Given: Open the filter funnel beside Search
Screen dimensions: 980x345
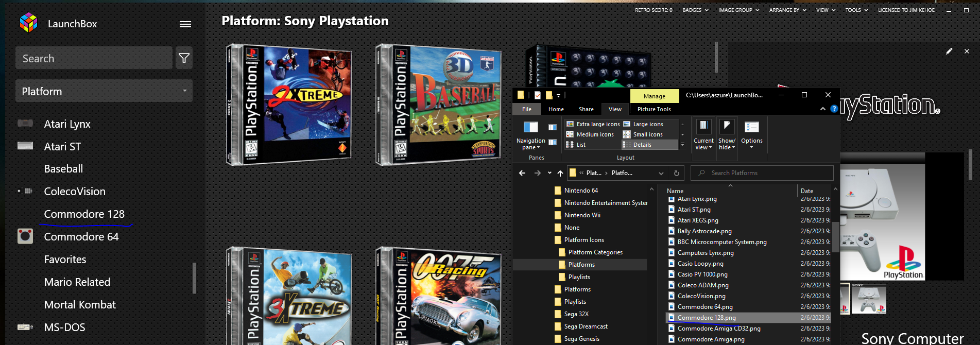Looking at the screenshot, I should [x=184, y=58].
